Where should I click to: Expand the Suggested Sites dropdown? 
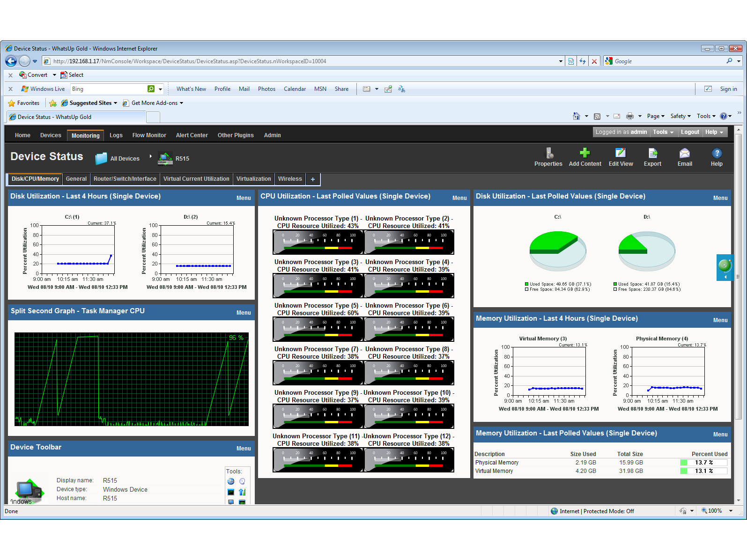tap(115, 103)
